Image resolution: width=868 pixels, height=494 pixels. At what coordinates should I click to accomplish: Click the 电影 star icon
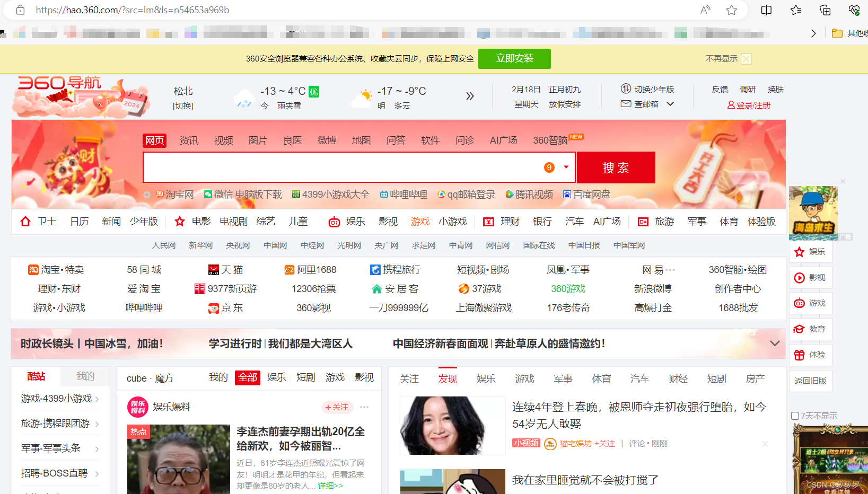180,222
